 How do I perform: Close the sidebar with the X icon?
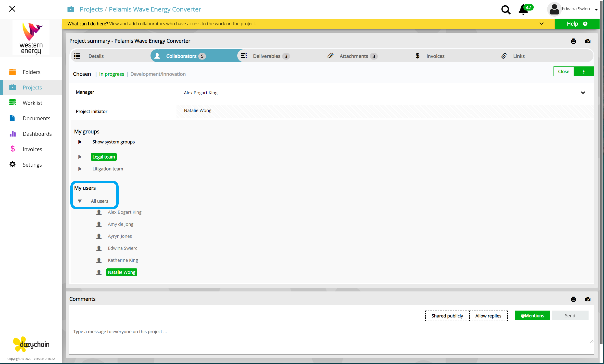tap(12, 9)
